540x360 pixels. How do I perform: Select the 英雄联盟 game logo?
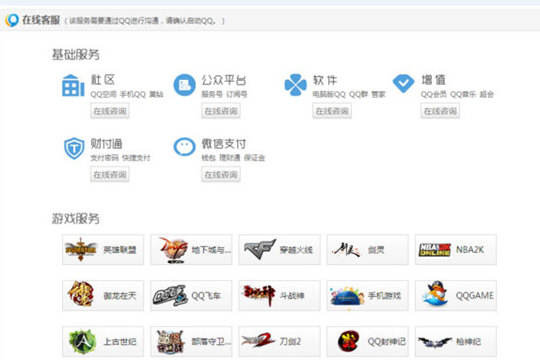(81, 249)
